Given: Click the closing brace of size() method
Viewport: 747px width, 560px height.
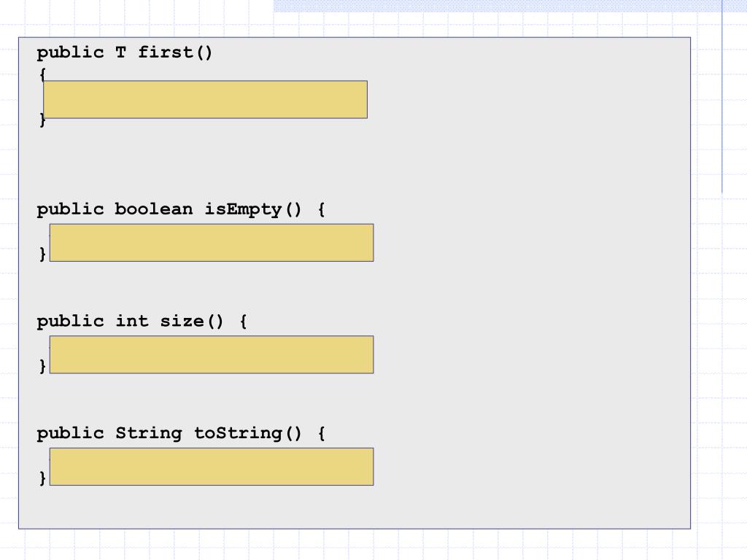Looking at the screenshot, I should (42, 366).
